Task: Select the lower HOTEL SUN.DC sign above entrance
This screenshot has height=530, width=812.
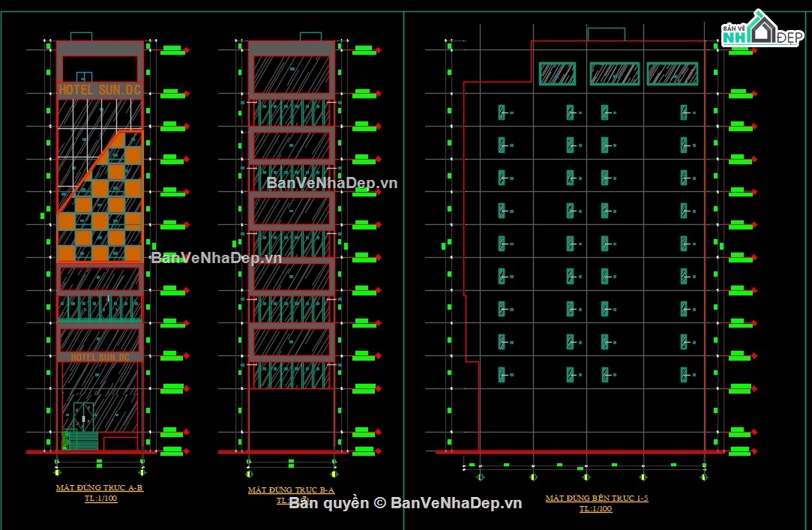Action: [x=100, y=357]
